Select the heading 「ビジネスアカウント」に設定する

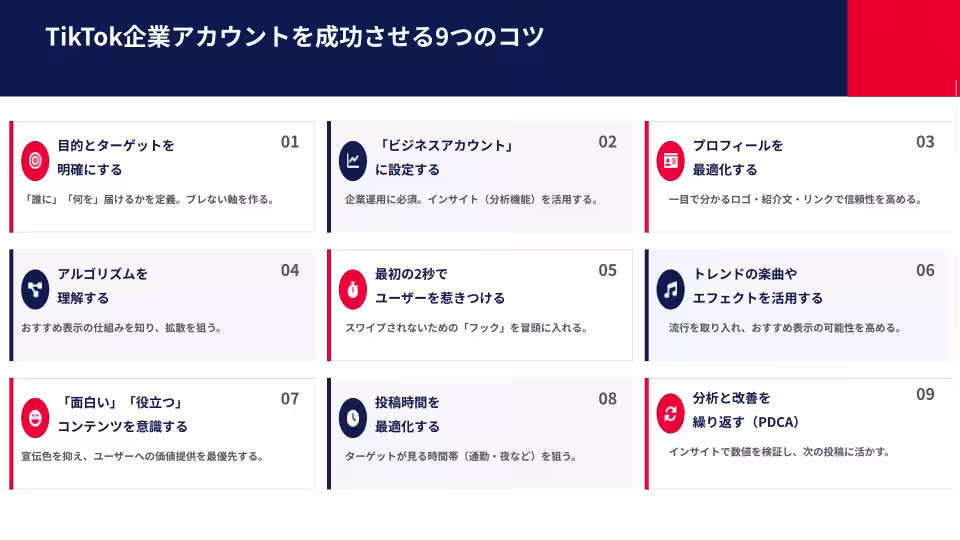click(443, 157)
